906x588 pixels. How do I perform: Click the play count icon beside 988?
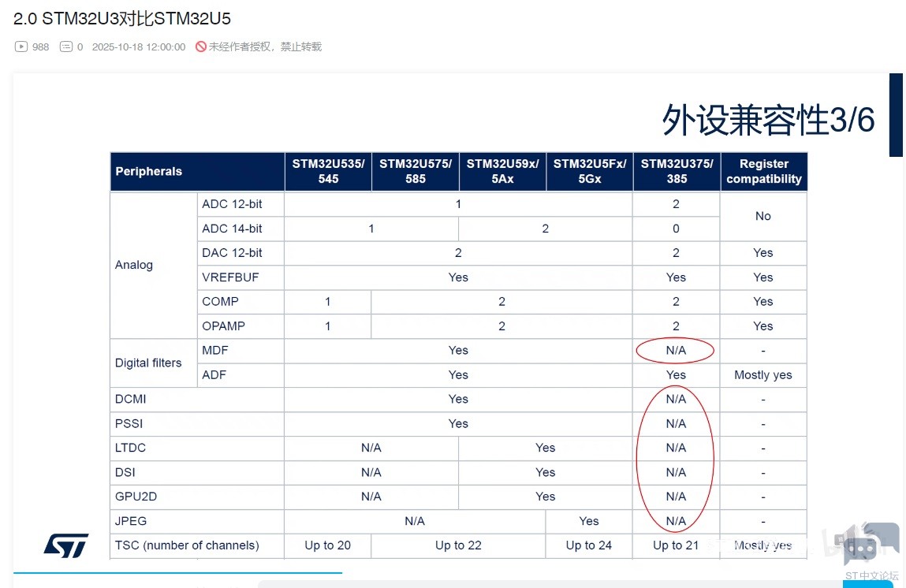[x=21, y=47]
